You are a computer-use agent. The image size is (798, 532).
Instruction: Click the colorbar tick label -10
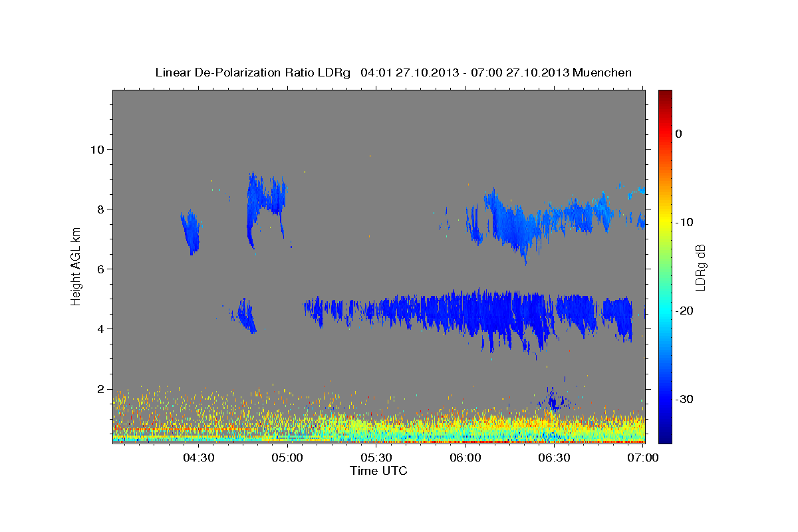tap(684, 222)
